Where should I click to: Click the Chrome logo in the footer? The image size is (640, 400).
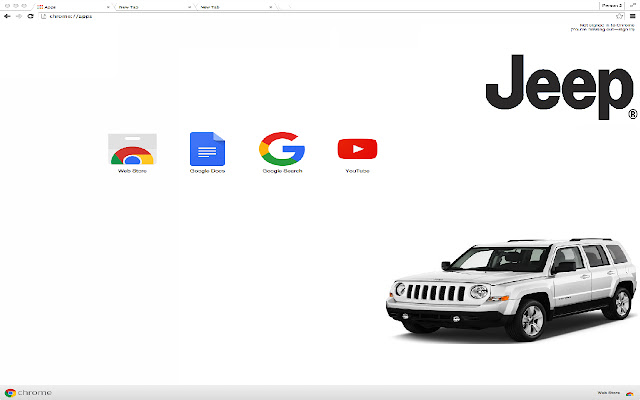[28, 393]
